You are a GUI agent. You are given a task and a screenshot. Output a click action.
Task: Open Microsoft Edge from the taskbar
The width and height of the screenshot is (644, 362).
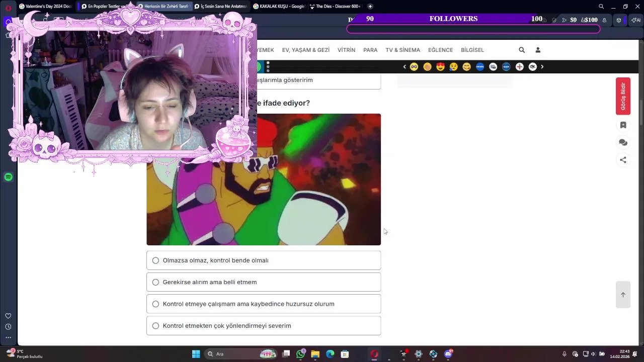330,354
